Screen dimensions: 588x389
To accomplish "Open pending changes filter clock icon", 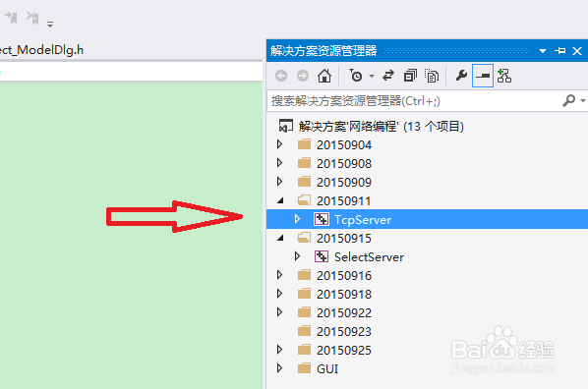I will point(356,76).
